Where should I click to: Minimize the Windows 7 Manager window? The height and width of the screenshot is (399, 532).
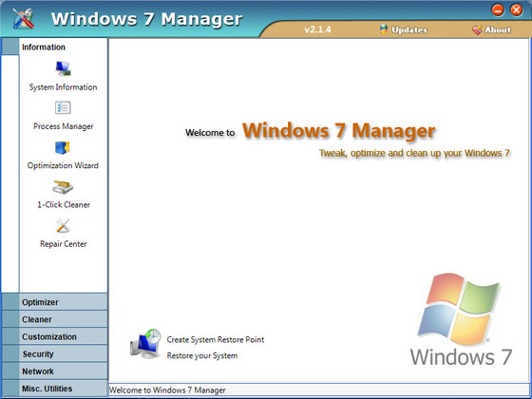tap(498, 10)
